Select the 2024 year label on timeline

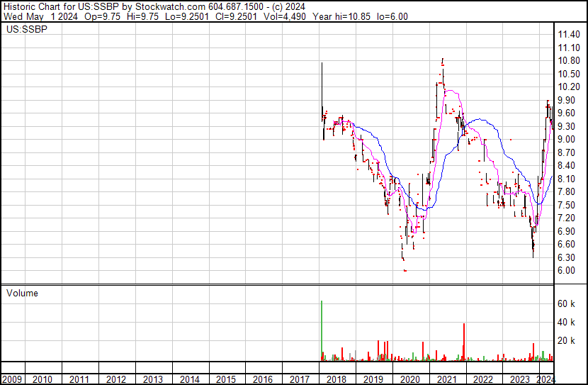click(546, 379)
